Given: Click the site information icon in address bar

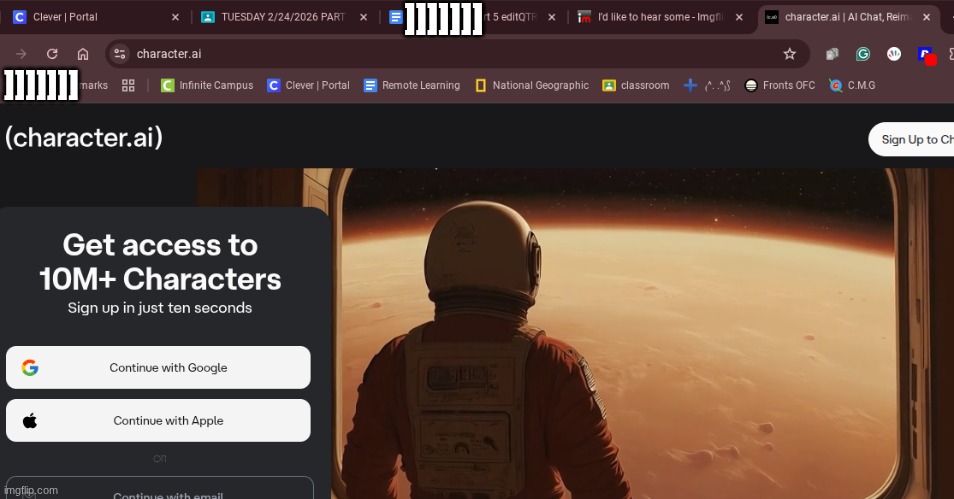Looking at the screenshot, I should (120, 54).
